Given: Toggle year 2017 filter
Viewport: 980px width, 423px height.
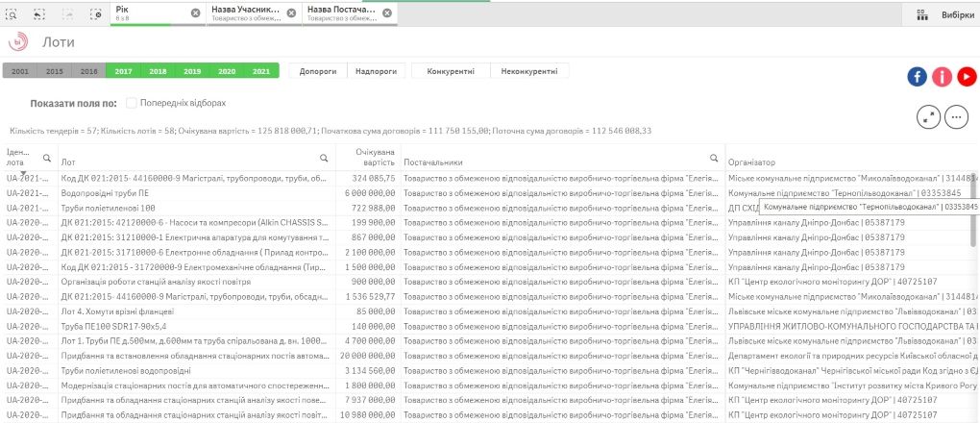Looking at the screenshot, I should point(123,71).
